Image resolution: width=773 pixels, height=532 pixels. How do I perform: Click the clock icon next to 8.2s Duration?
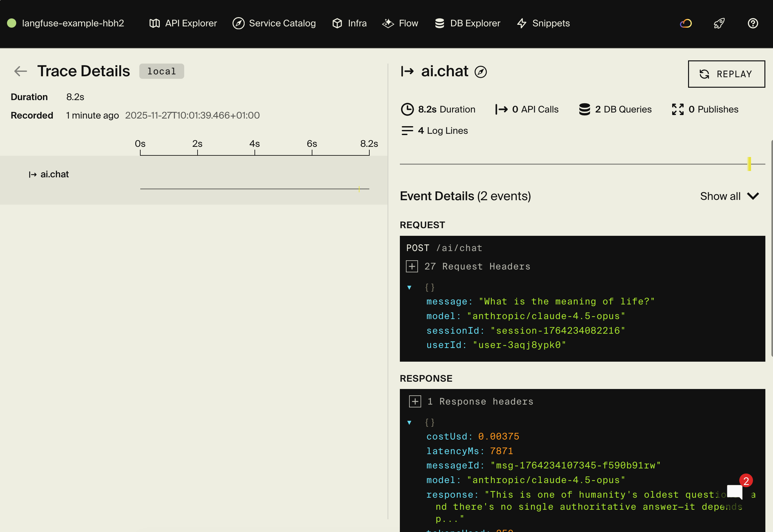coord(407,109)
